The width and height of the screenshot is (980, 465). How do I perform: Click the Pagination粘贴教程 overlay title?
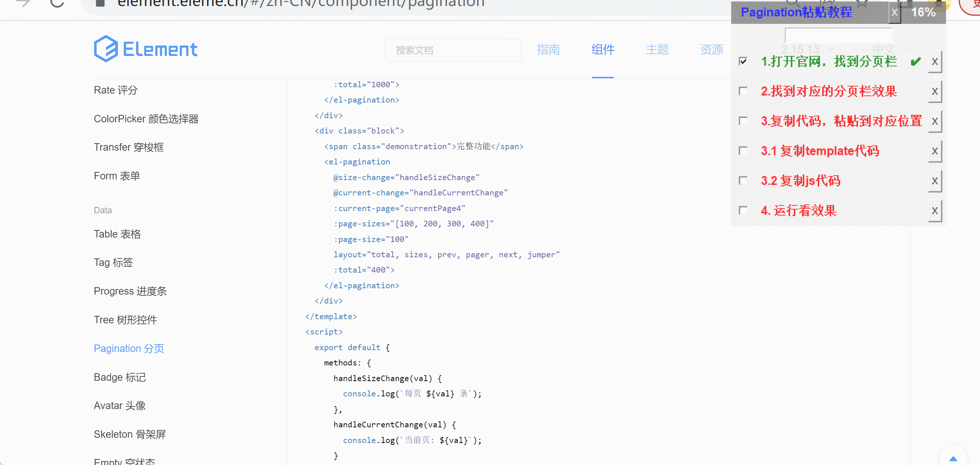796,12
